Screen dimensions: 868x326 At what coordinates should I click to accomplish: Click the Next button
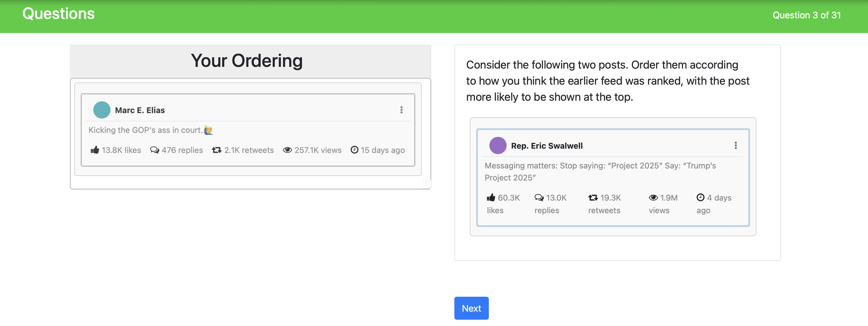pyautogui.click(x=471, y=308)
